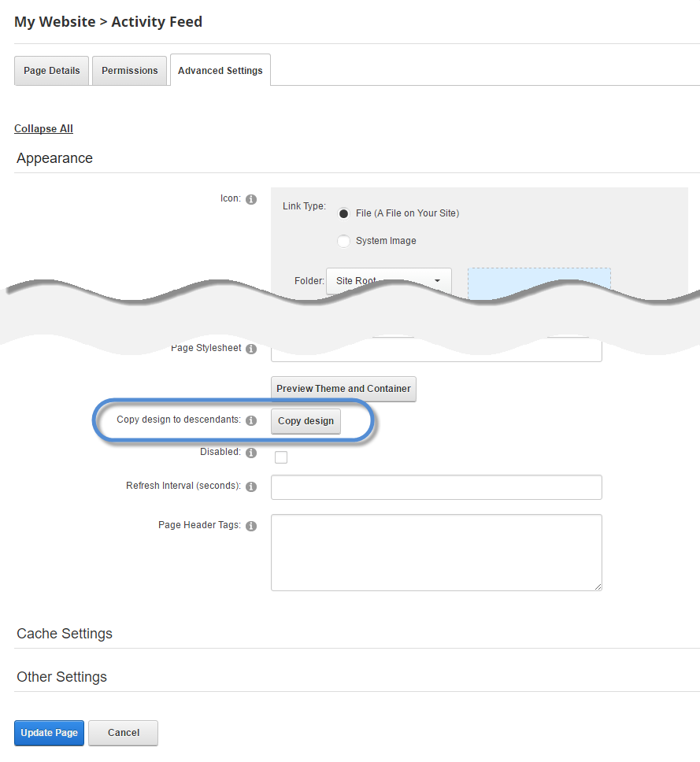Viewport: 700px width, 762px height.
Task: Click inside the Page Header Tags textarea
Action: pos(436,552)
